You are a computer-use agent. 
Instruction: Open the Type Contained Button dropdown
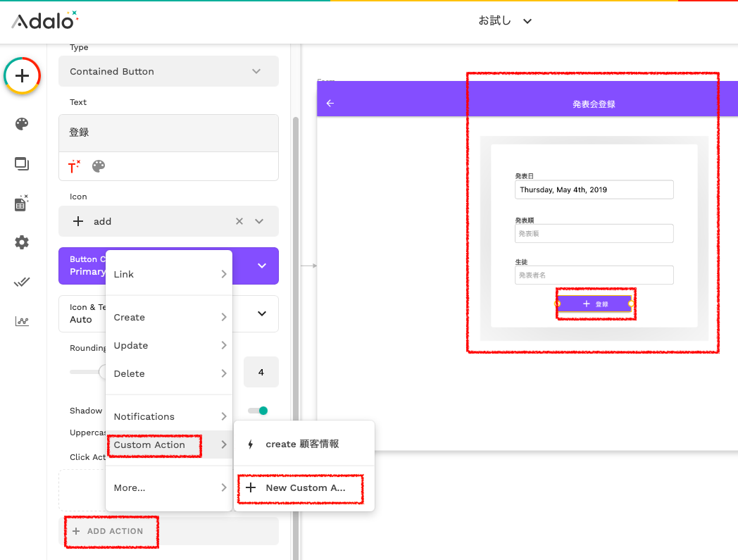(x=168, y=71)
